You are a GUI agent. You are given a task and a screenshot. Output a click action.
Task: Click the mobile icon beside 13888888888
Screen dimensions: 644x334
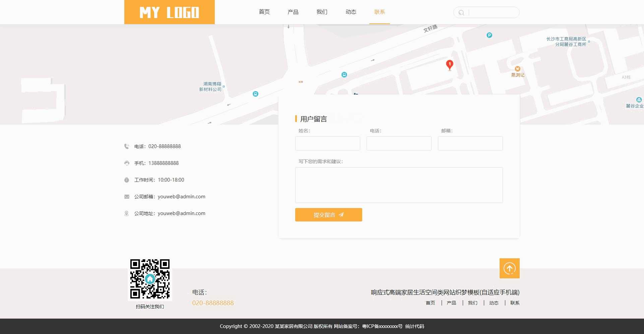[126, 163]
